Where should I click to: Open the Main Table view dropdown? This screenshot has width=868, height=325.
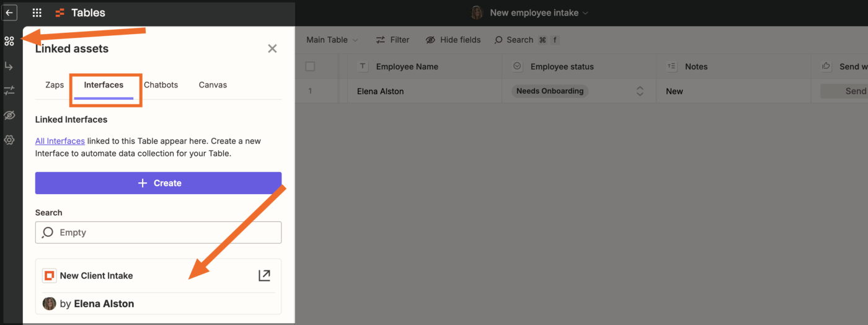point(332,40)
